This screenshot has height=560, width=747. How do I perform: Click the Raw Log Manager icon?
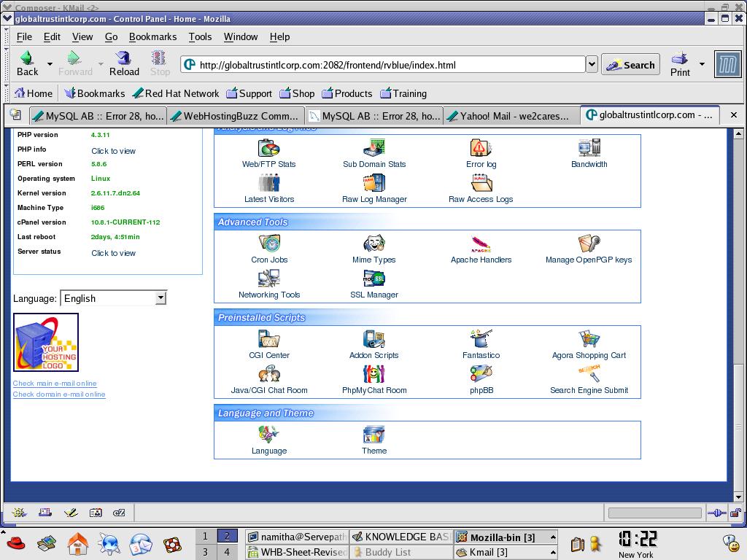374,184
